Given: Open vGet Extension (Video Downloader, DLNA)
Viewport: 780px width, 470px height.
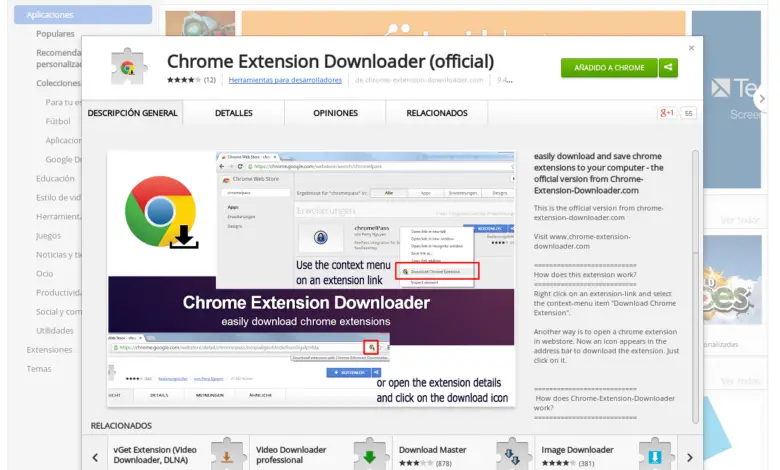Looking at the screenshot, I should [155, 455].
